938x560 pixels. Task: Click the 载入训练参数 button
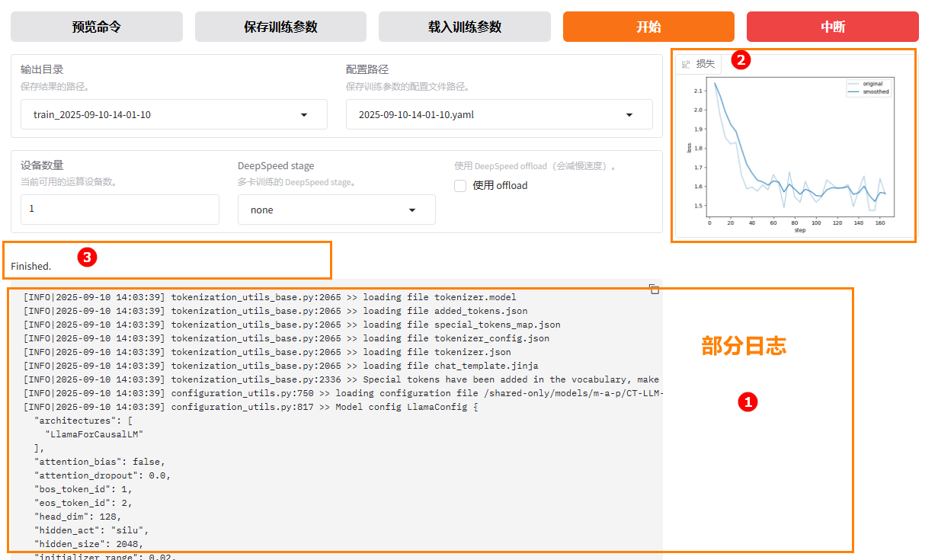[465, 27]
